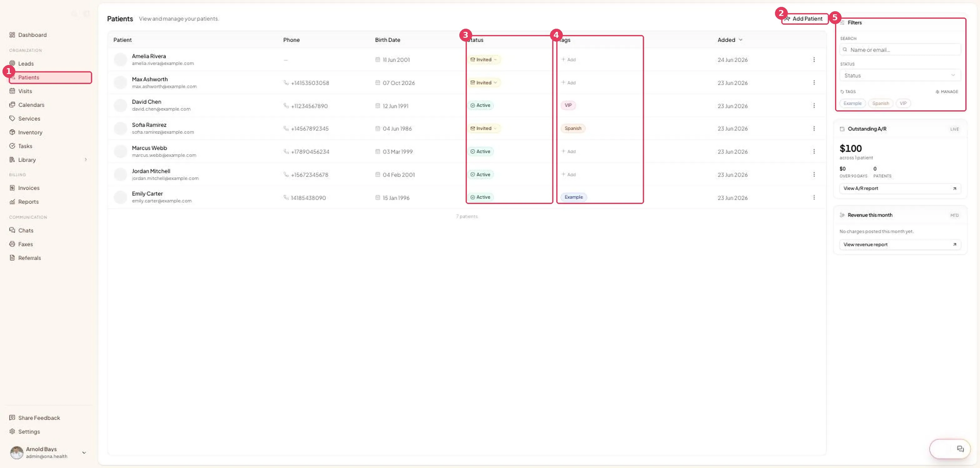Viewport: 980px width, 468px height.
Task: Click Max Ashworth's phone number
Action: click(310, 83)
